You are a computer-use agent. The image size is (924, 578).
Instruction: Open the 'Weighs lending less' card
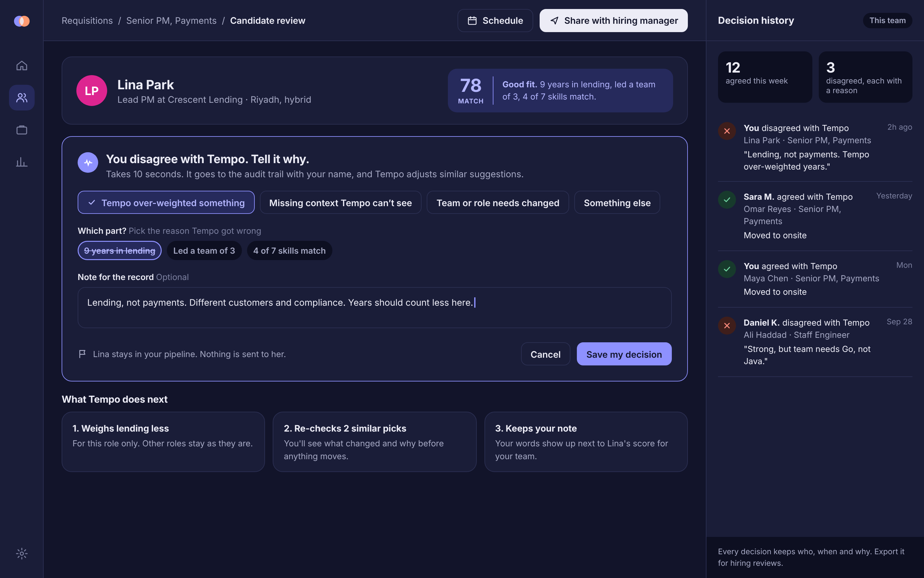click(163, 442)
